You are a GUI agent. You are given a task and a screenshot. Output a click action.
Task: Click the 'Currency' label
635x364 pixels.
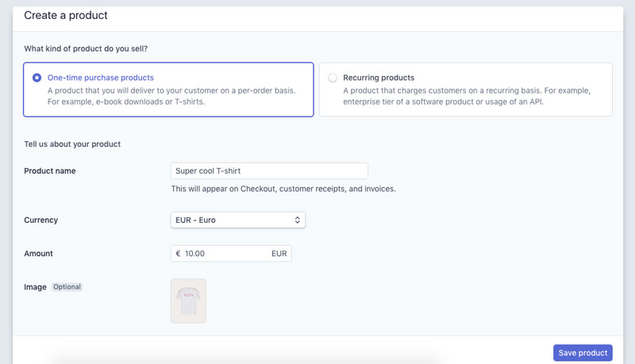[x=41, y=220]
